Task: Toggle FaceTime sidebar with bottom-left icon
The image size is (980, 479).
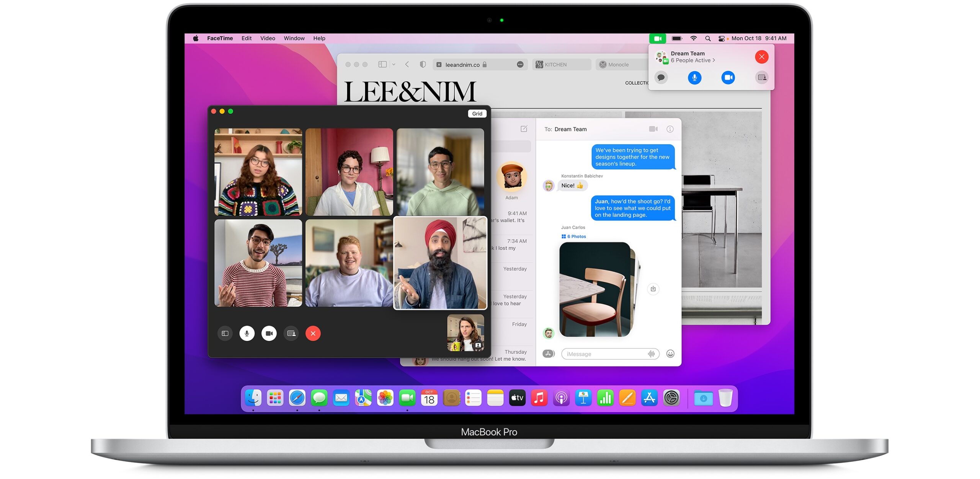Action: 225,333
